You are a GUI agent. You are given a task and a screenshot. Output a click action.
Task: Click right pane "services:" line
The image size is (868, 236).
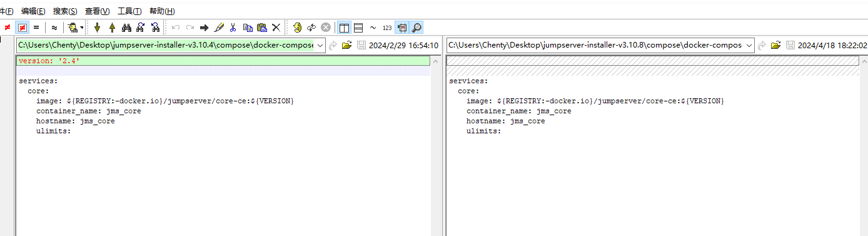468,81
